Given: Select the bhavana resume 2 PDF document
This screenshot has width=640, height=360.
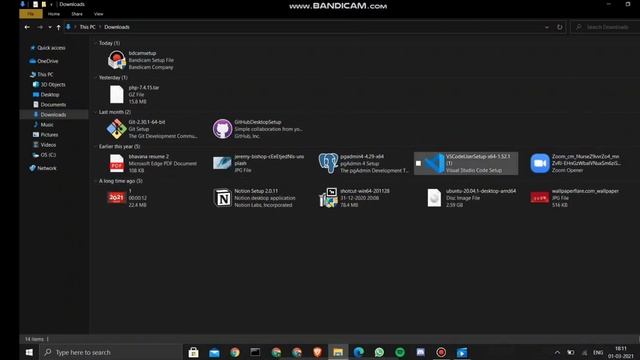Looking at the screenshot, I should [152, 163].
